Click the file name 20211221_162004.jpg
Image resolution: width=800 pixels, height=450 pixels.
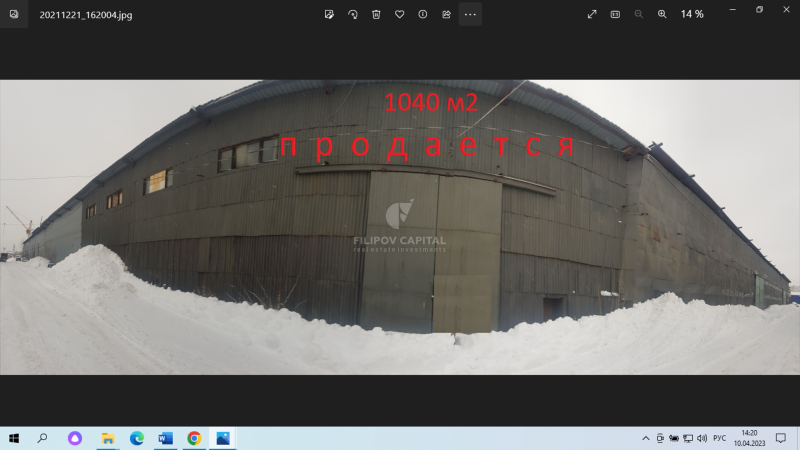[86, 15]
